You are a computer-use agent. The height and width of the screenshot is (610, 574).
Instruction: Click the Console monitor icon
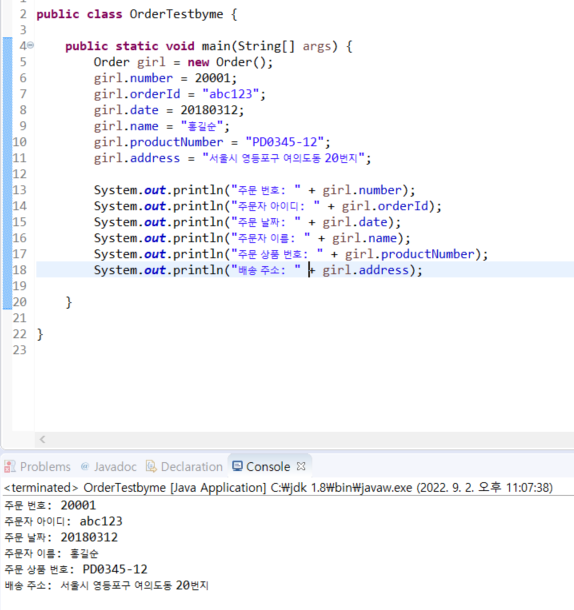tap(237, 466)
